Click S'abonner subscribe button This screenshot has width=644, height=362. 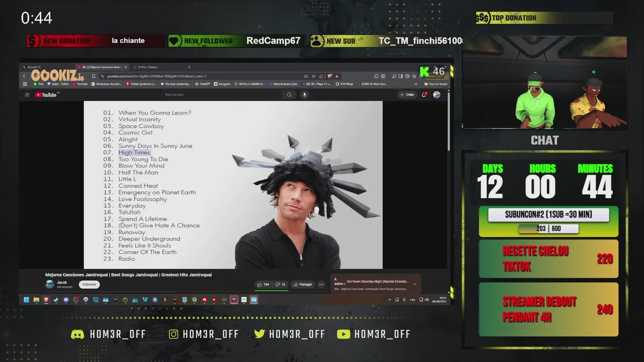click(x=89, y=285)
